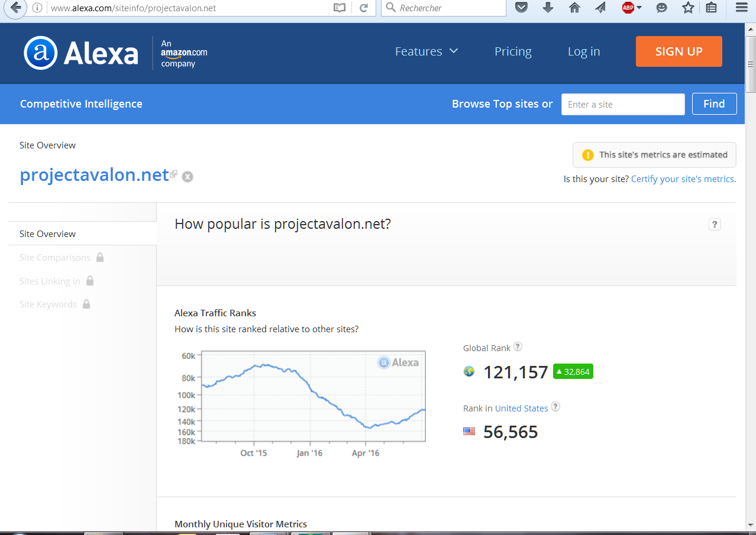This screenshot has height=535, width=756.
Task: Click the Alexa traffic rank graph
Action: pyautogui.click(x=314, y=396)
